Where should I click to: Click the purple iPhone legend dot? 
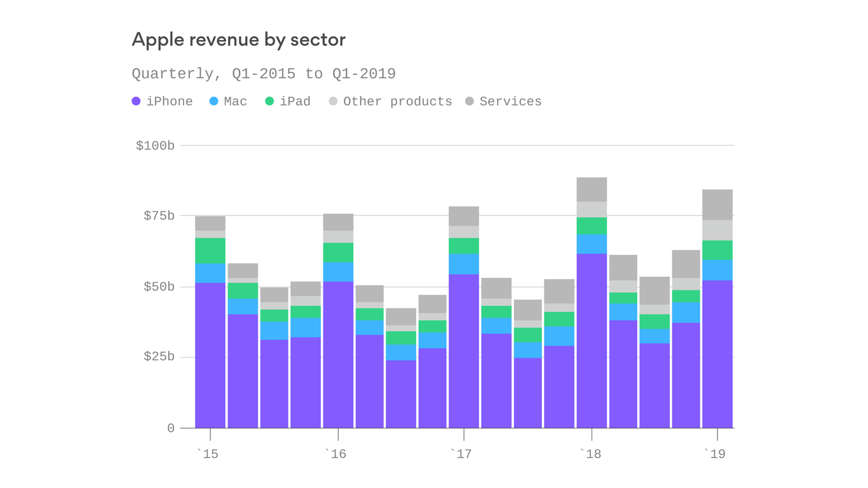click(x=136, y=101)
